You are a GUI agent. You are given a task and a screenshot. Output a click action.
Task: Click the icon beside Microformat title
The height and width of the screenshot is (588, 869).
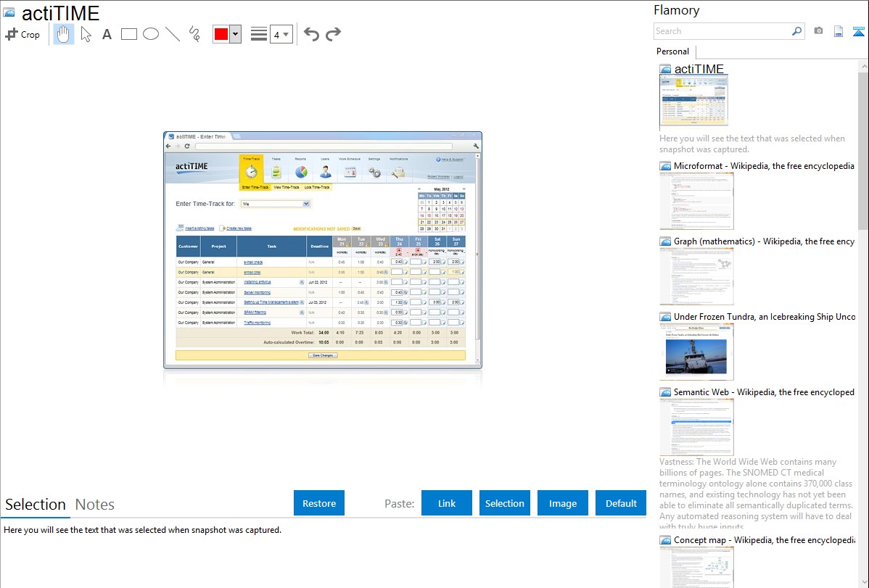(x=666, y=166)
